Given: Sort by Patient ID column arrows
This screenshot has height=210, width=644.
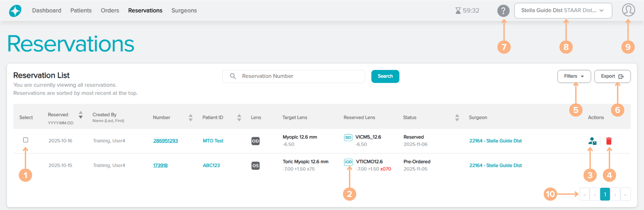Looking at the screenshot, I should (239, 118).
